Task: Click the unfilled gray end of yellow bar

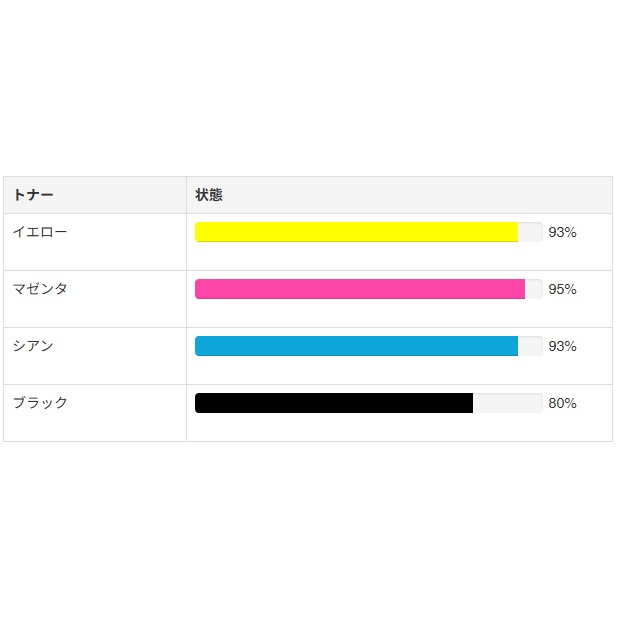Action: pyautogui.click(x=530, y=232)
